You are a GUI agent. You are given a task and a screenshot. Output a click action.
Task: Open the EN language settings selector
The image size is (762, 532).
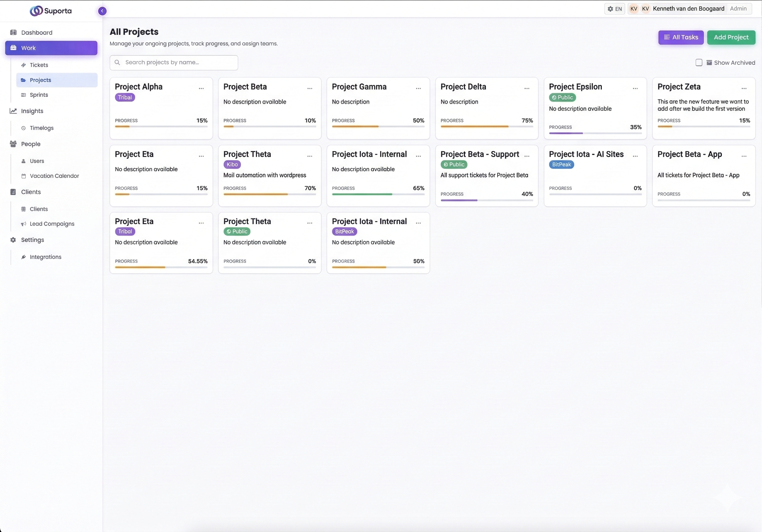pyautogui.click(x=614, y=9)
